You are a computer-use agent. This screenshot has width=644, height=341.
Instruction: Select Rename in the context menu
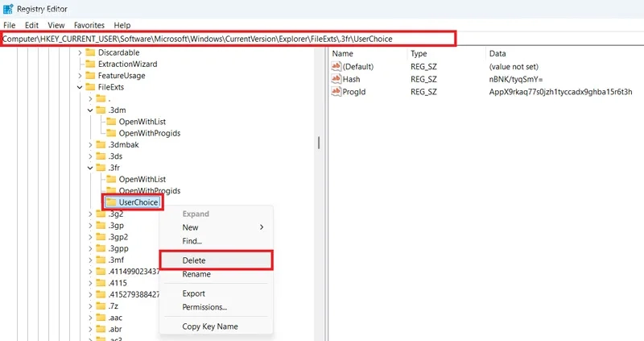click(196, 274)
